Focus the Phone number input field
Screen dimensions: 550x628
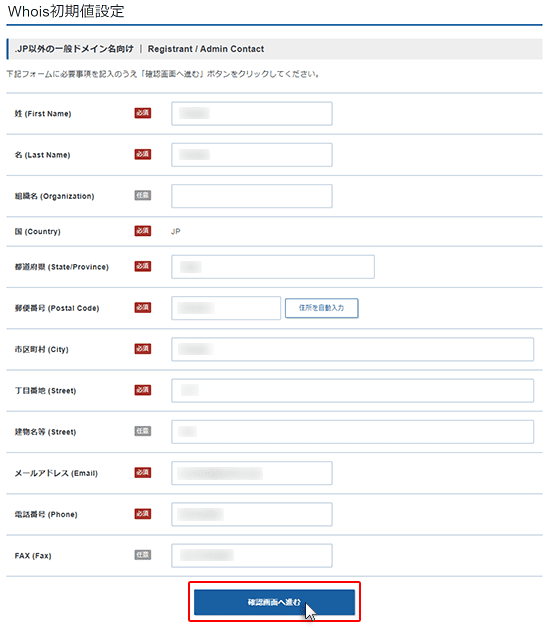(x=252, y=514)
